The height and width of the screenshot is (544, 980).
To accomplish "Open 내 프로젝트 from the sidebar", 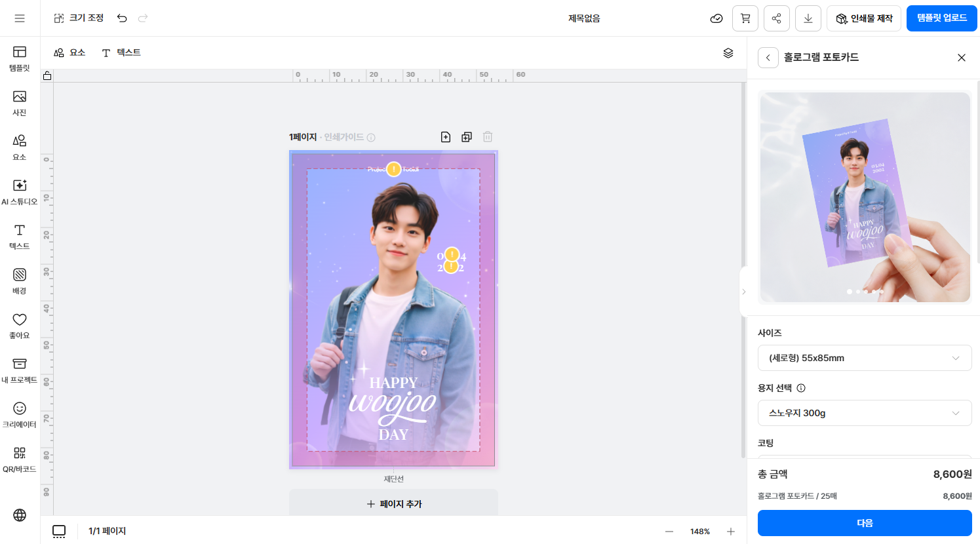I will point(20,370).
